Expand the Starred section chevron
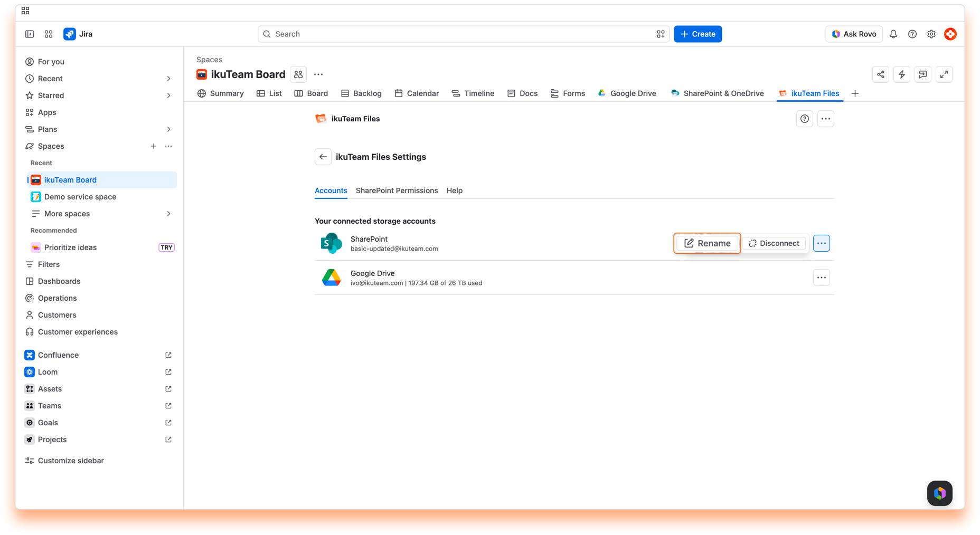 click(x=168, y=95)
